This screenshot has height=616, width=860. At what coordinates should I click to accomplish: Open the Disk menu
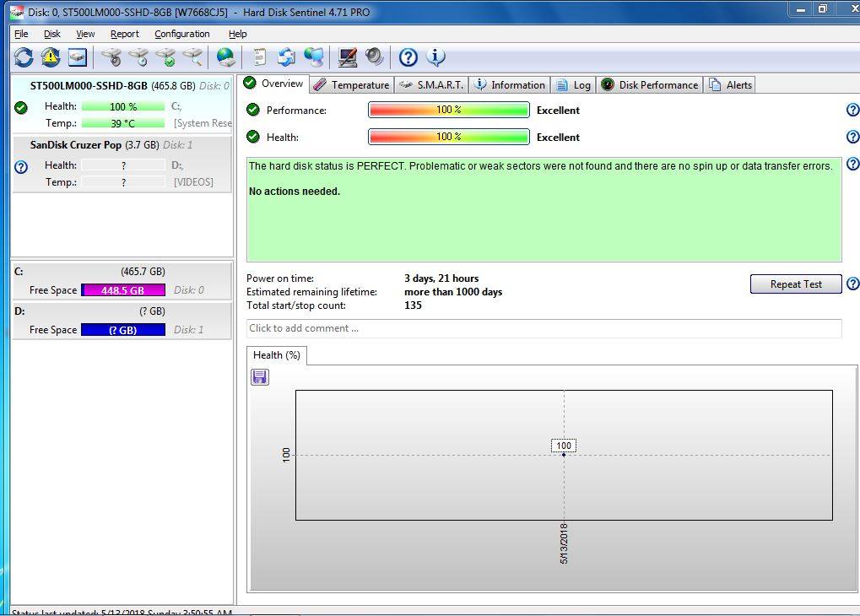pos(52,34)
